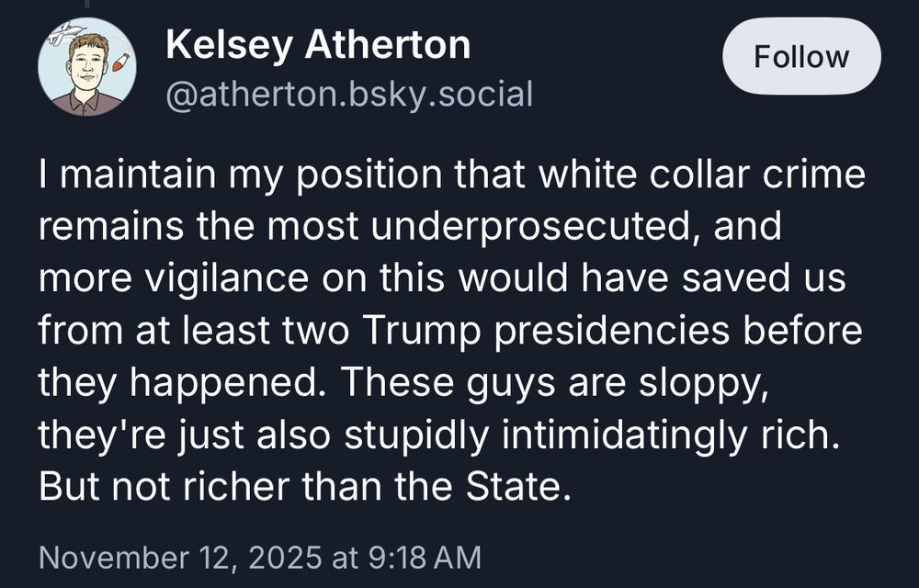
Task: Follow Kelsey Atherton's account
Action: click(x=801, y=56)
